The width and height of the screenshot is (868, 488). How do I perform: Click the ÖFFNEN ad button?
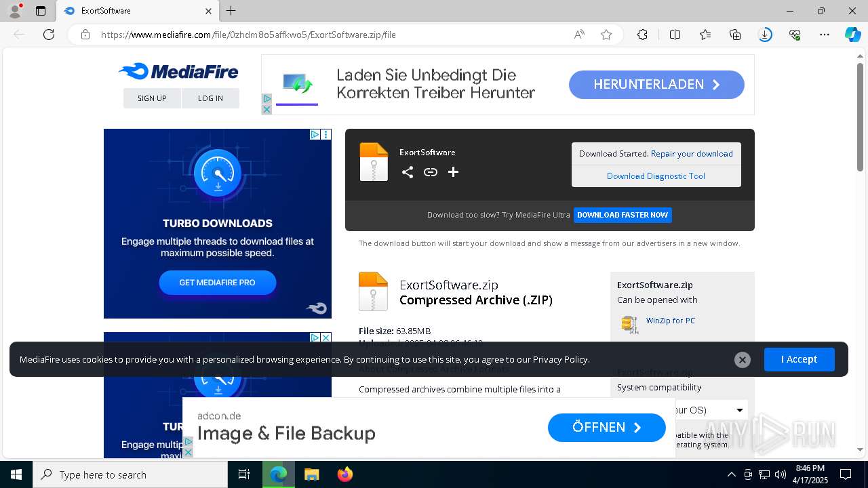[606, 428]
